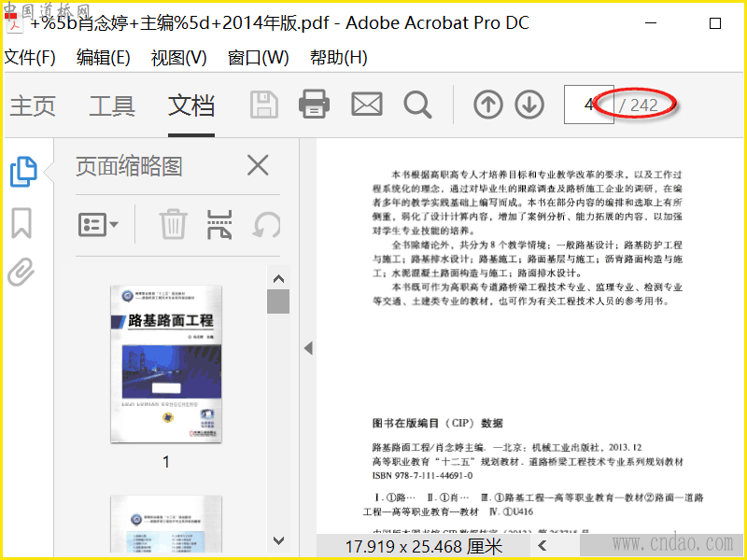Click thumbnail scrollbar down arrow
Viewport: 747px width, 560px height.
278,540
